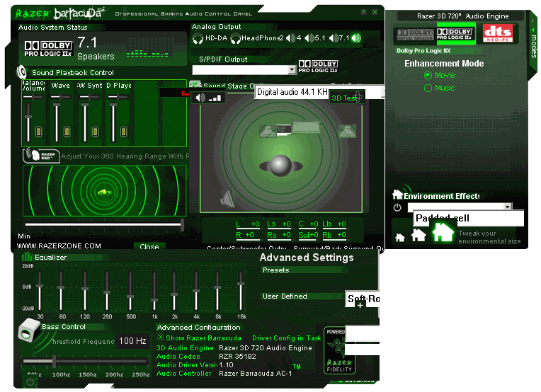Click the 100 Hz threshold frequency field
Screen dimensions: 541x392
pyautogui.click(x=132, y=341)
